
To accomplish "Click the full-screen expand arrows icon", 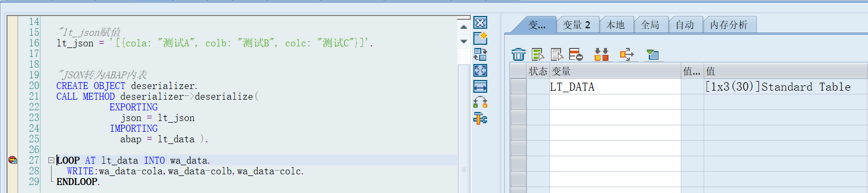I will 480,70.
